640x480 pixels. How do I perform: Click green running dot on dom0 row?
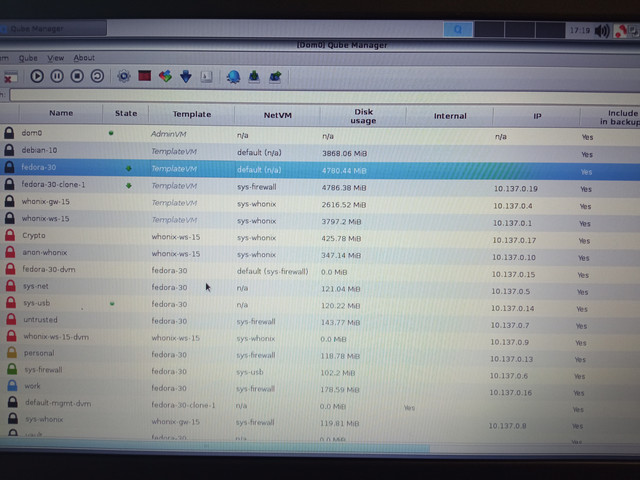[x=111, y=133]
